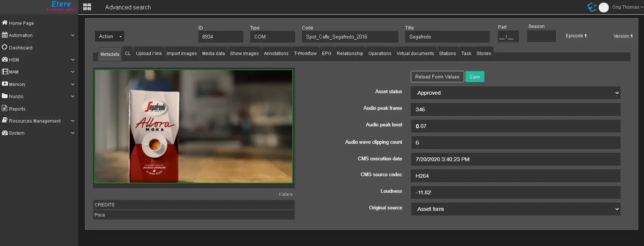This screenshot has height=246, width=644.
Task: Click the Home Page house icon
Action: (5, 23)
